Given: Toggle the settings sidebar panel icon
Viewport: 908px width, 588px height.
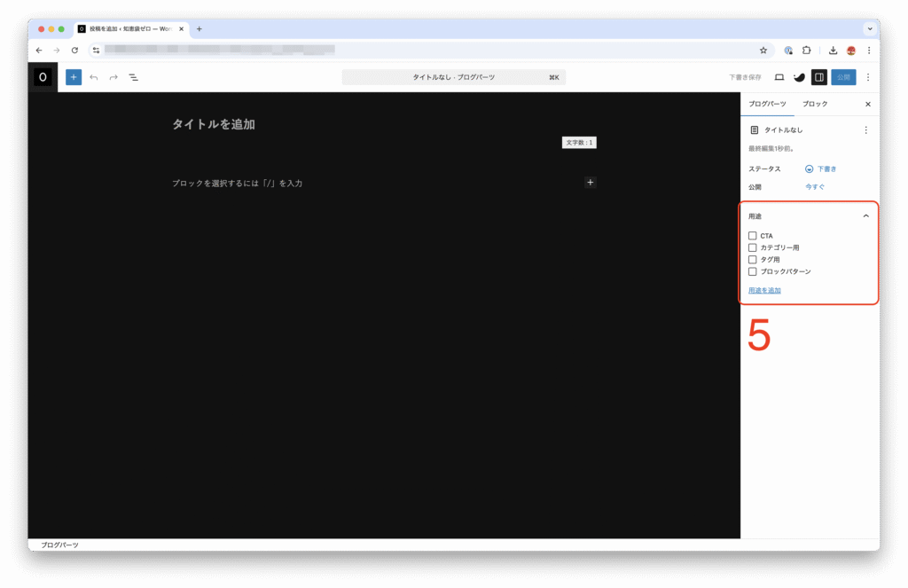Looking at the screenshot, I should [x=818, y=77].
